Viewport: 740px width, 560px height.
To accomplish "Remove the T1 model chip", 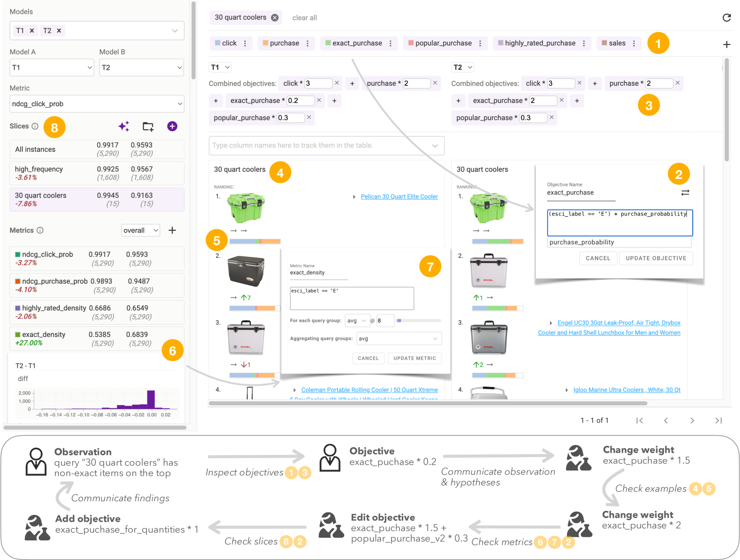I will tap(32, 31).
